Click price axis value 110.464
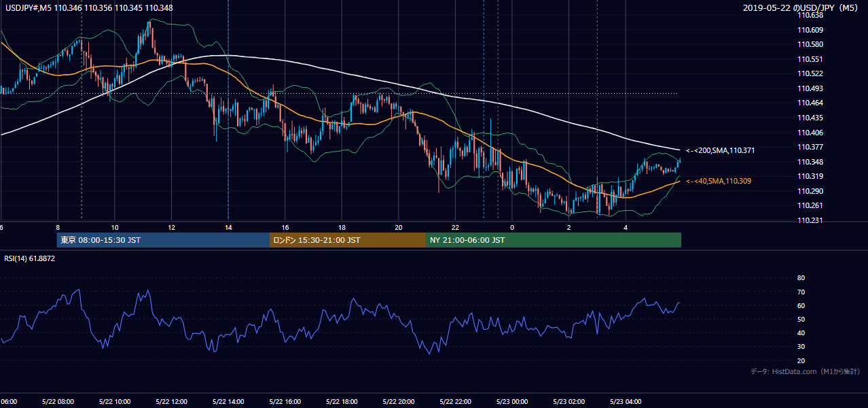This screenshot has width=868, height=408. [811, 103]
